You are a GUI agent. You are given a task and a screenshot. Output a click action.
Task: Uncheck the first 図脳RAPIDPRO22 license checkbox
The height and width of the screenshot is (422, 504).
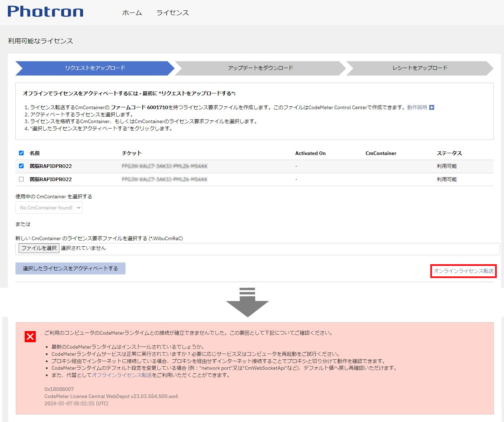(x=21, y=166)
